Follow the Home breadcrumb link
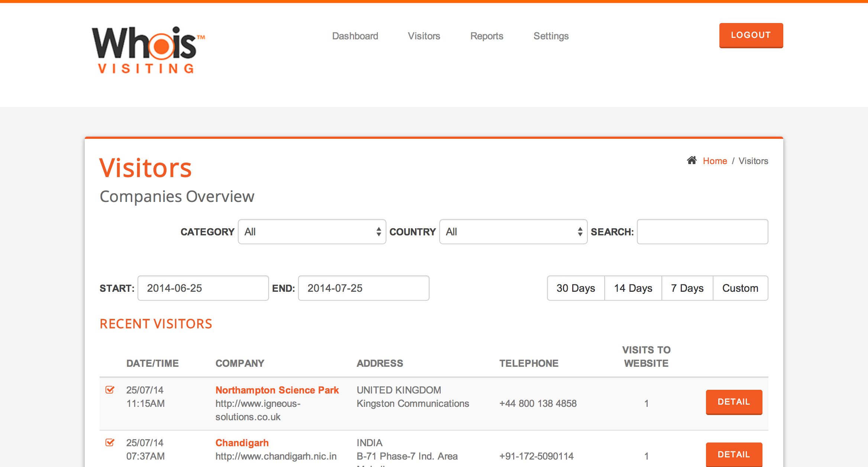 (x=715, y=161)
